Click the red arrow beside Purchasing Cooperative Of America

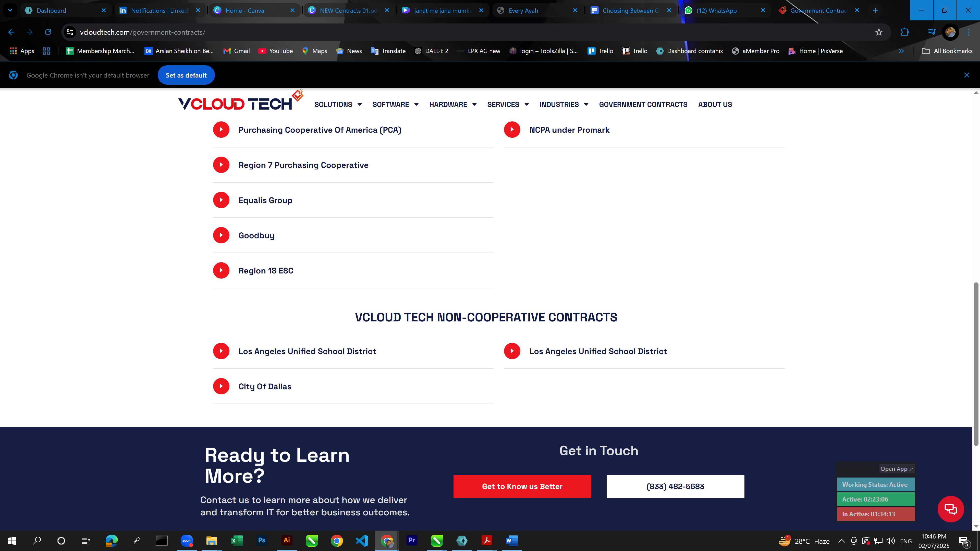pyautogui.click(x=221, y=130)
